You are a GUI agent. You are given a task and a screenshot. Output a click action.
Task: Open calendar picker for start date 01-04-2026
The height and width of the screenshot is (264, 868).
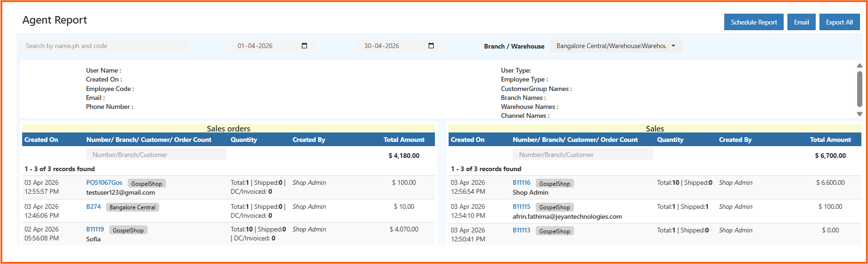[304, 46]
